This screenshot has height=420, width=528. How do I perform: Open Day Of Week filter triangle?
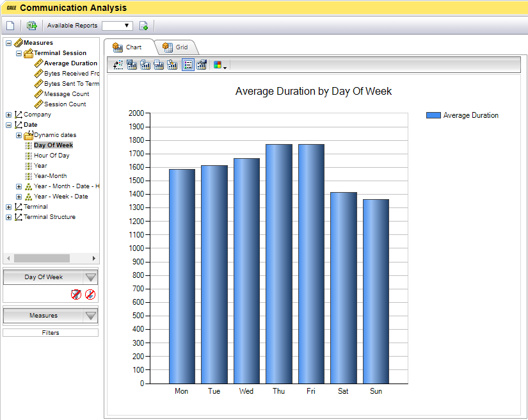91,277
